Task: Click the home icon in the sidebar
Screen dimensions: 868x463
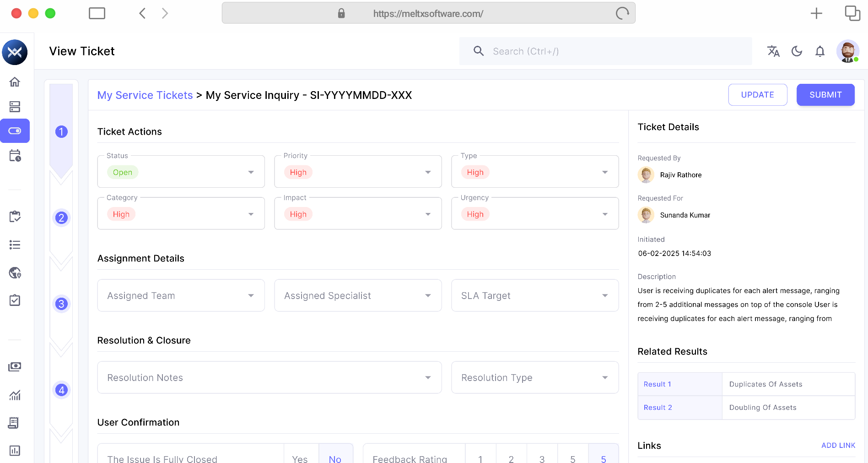Action: (15, 82)
